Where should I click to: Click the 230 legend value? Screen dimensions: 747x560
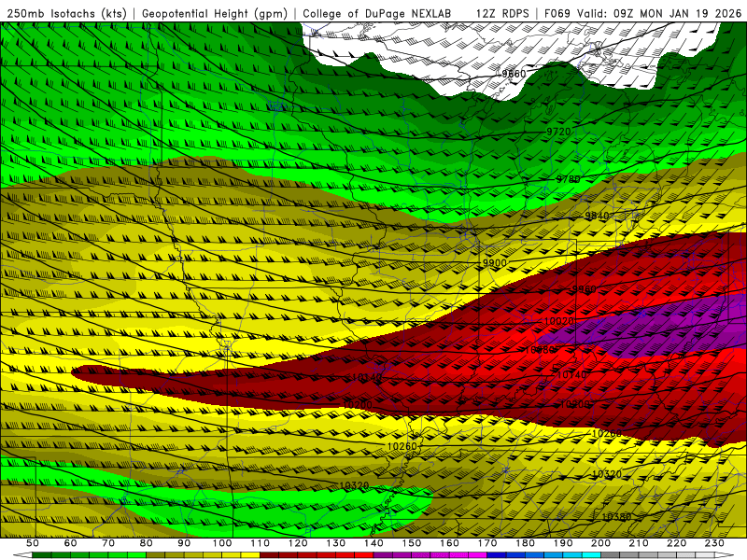click(714, 543)
